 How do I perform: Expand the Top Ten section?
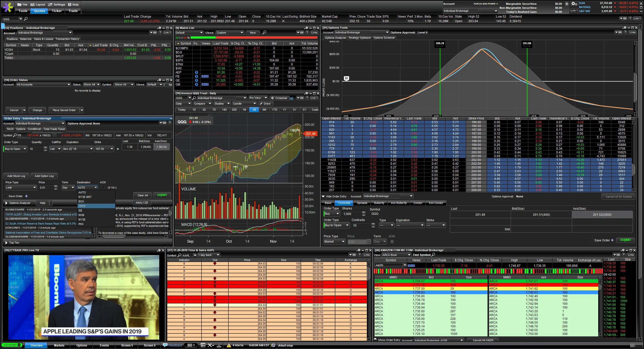(x=6, y=243)
